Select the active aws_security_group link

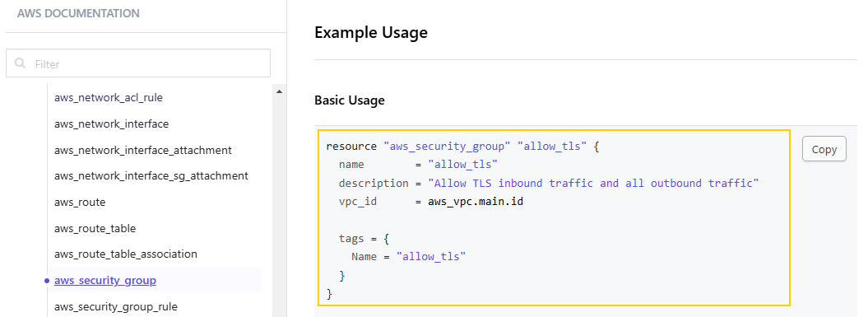pos(105,281)
